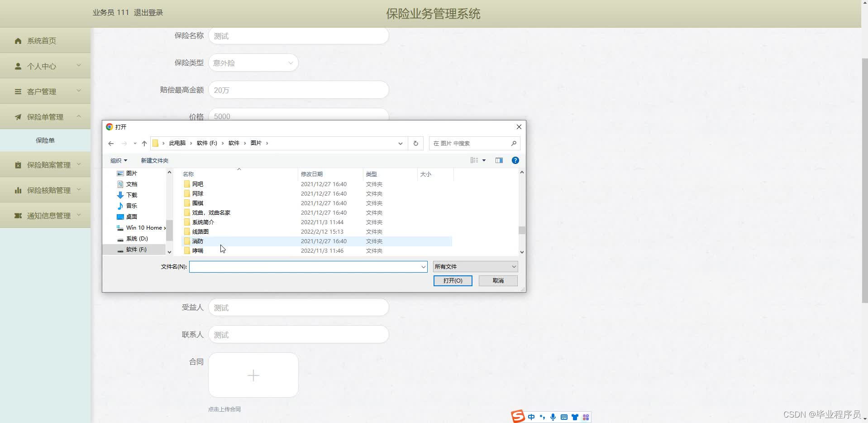Viewport: 868px width, 423px height.
Task: Toggle the IME microphone icon
Action: 553,417
